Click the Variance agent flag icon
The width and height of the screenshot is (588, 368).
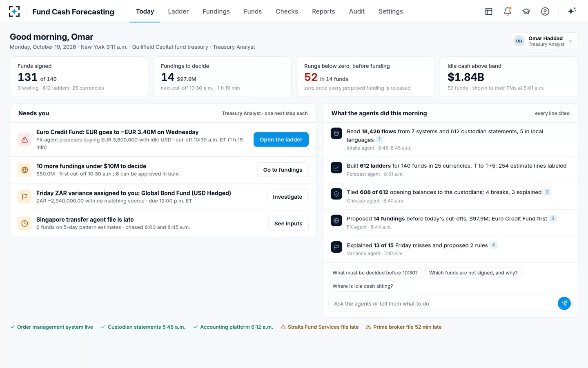336,247
